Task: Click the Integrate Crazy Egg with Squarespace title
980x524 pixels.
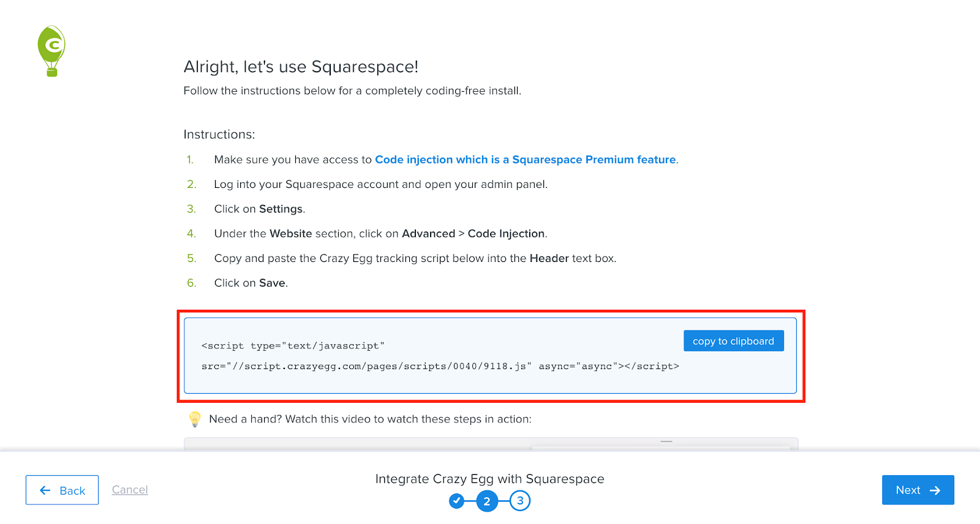Action: pos(490,479)
